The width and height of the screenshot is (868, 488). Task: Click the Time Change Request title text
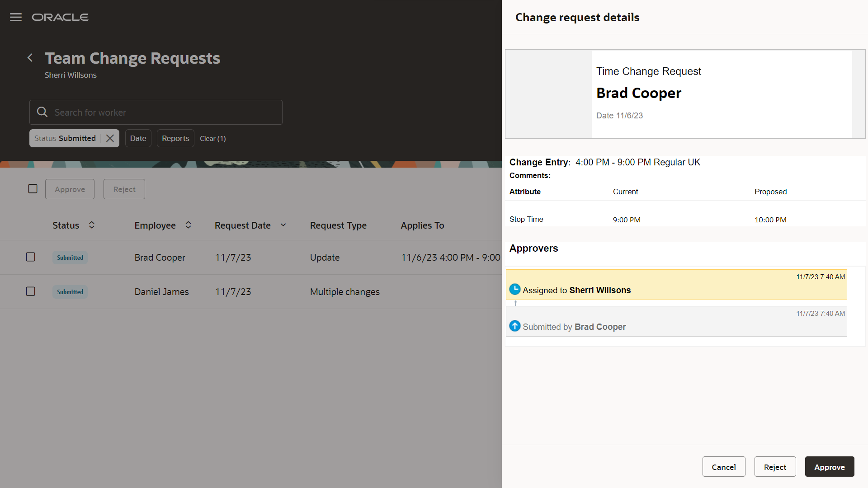pyautogui.click(x=648, y=71)
